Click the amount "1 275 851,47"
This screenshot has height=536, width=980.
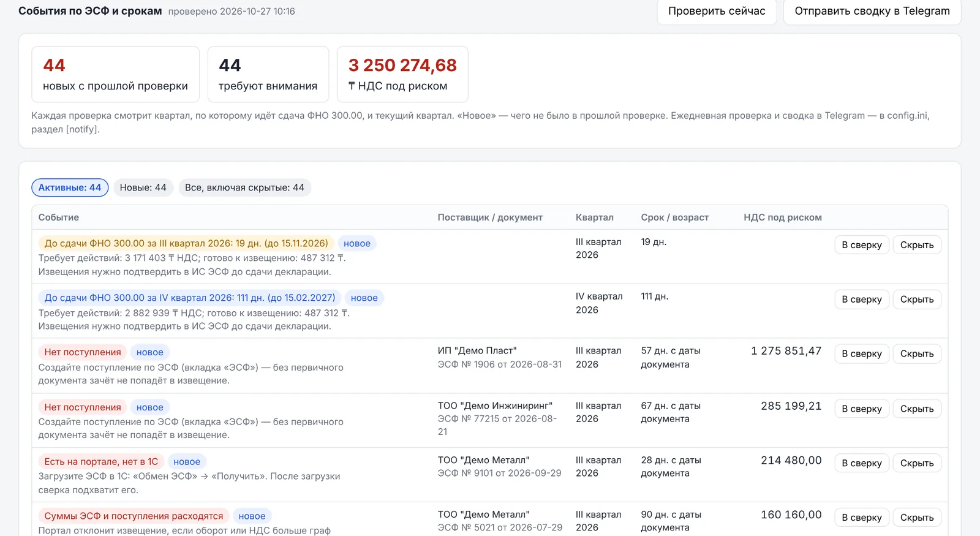(x=786, y=351)
